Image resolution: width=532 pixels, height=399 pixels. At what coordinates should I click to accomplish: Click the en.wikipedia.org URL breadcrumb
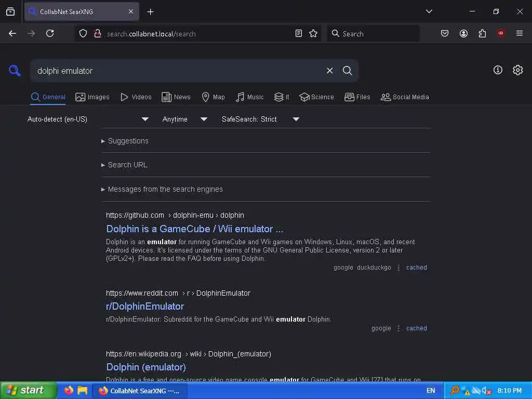[188, 354]
